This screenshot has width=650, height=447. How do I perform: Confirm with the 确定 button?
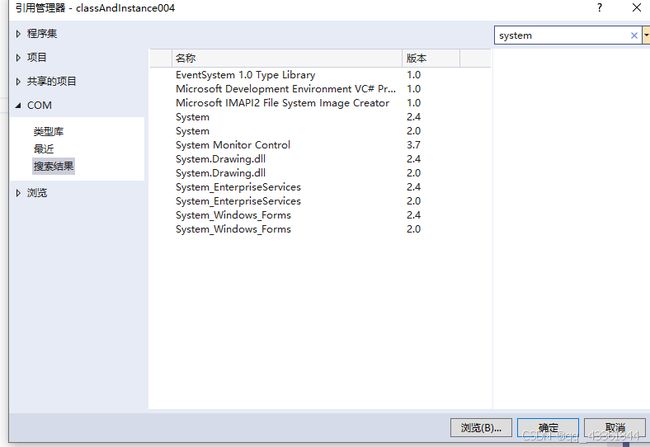pyautogui.click(x=548, y=428)
